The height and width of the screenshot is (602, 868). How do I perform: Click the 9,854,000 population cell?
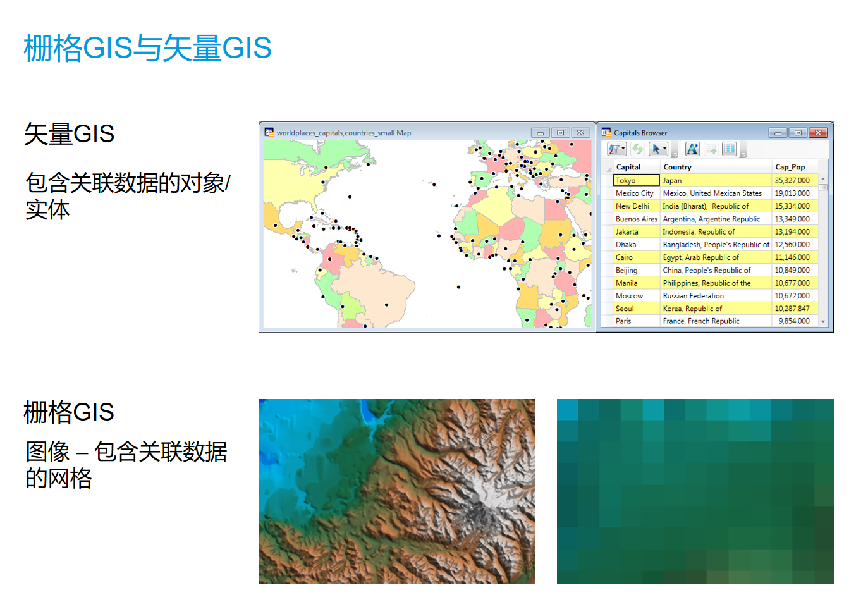click(792, 321)
